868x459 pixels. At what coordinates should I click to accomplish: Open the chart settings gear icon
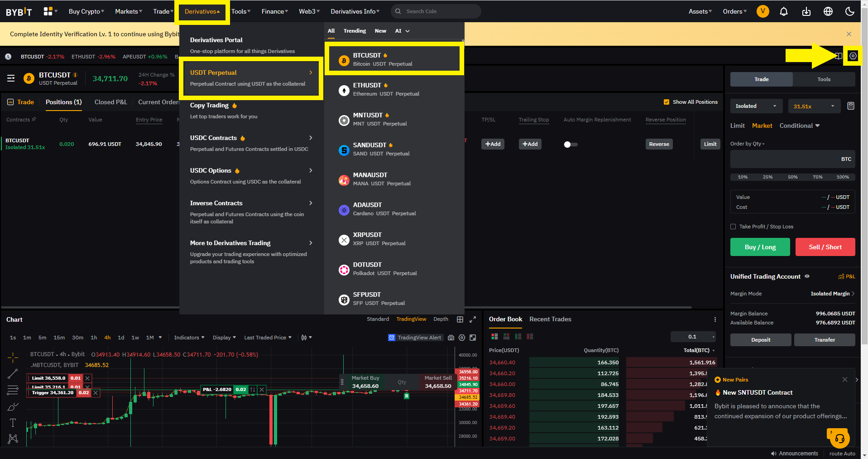click(462, 338)
